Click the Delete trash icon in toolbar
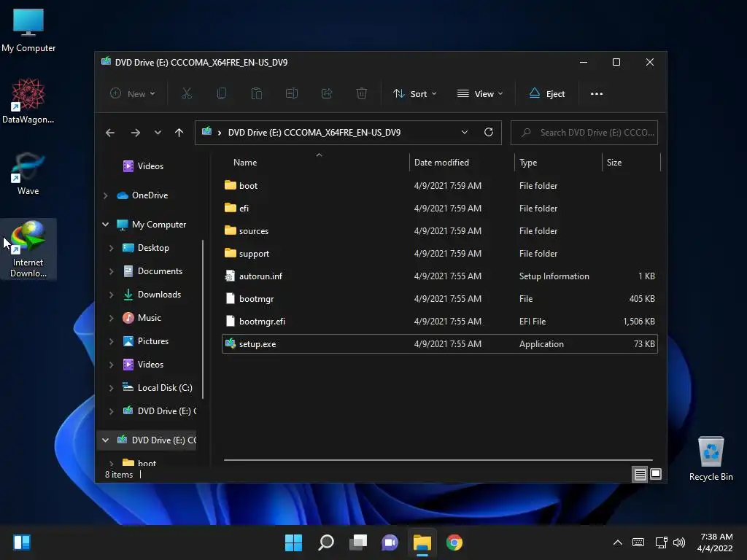The height and width of the screenshot is (560, 747). (362, 94)
